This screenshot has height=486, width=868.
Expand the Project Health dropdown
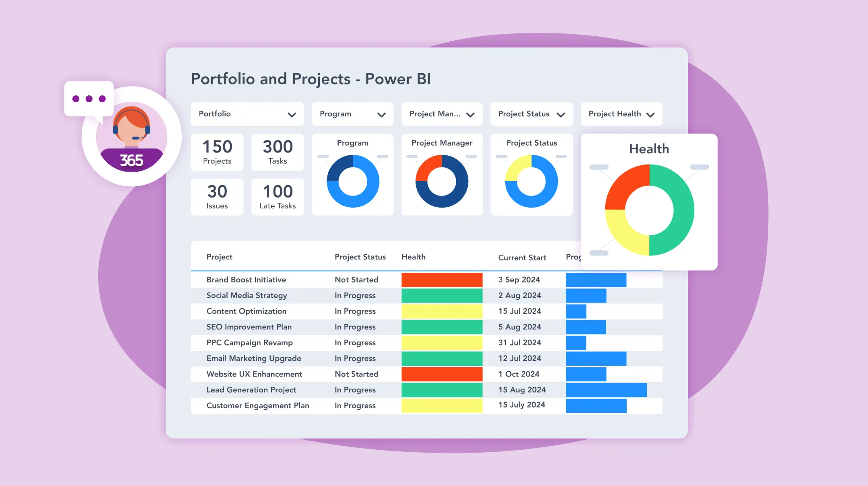tap(621, 114)
